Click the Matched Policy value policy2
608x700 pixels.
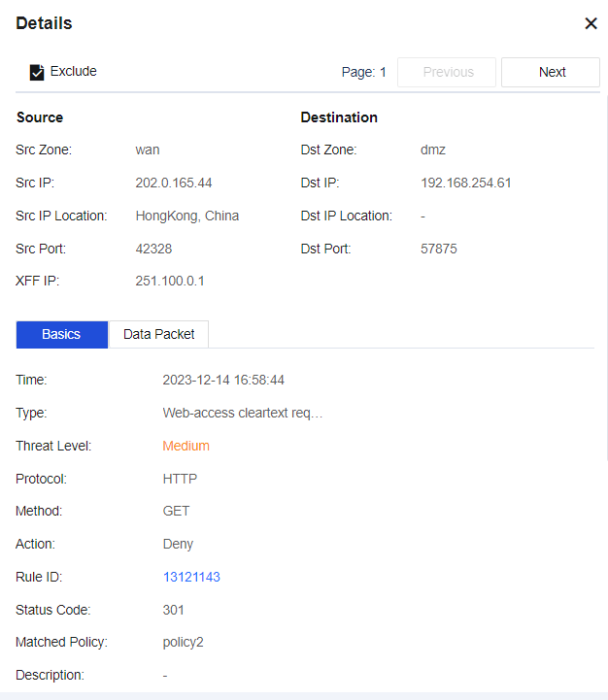(184, 642)
